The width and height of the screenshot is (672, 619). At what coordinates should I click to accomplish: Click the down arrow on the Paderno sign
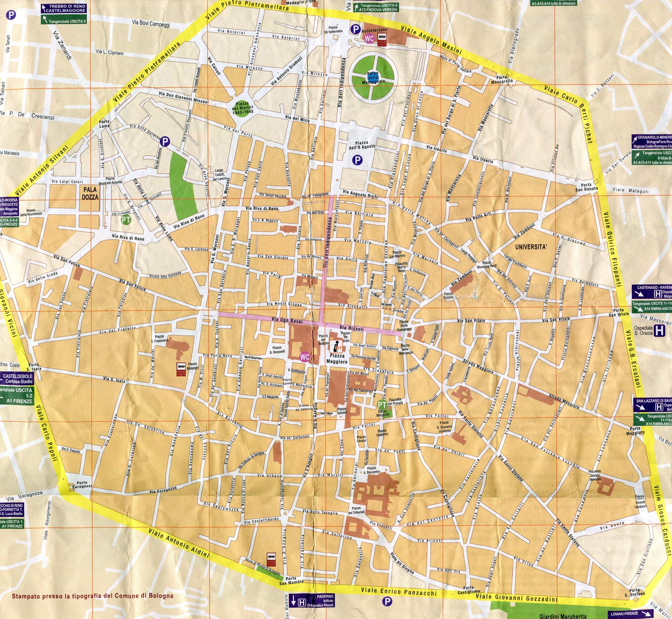point(293,601)
